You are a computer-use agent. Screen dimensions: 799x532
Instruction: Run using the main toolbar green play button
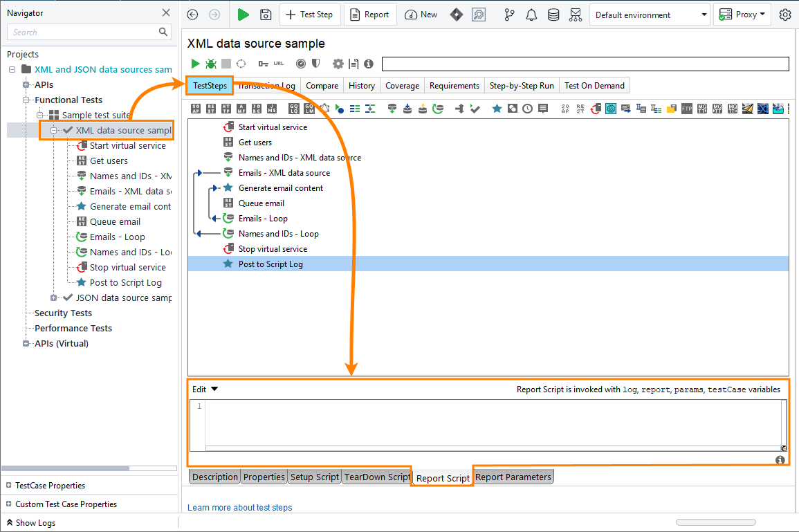click(x=243, y=15)
